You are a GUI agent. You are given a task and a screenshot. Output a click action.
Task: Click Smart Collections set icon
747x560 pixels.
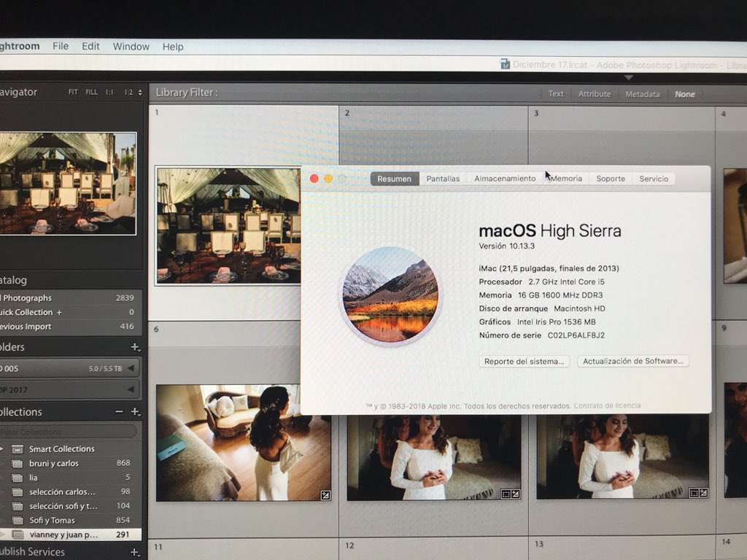click(x=18, y=449)
